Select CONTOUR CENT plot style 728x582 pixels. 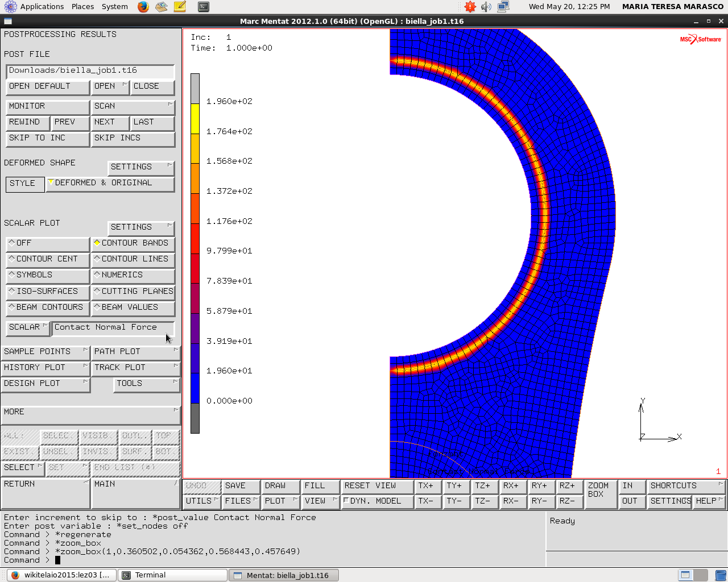(48, 259)
